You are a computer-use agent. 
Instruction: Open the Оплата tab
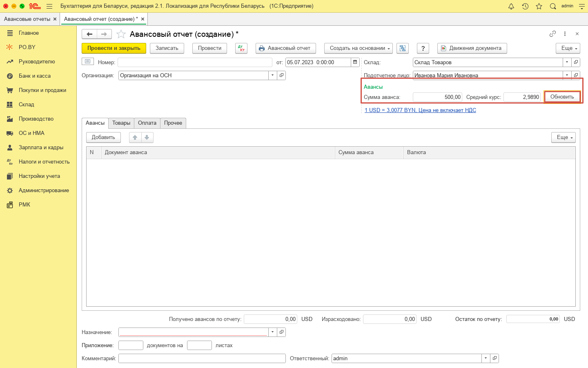point(147,123)
